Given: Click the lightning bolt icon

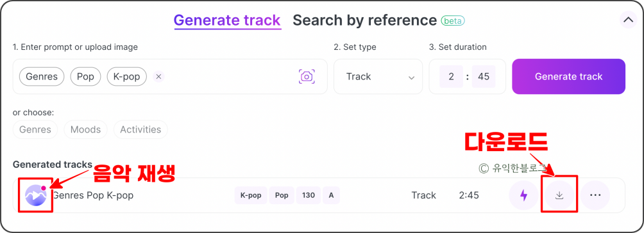Looking at the screenshot, I should [x=523, y=195].
